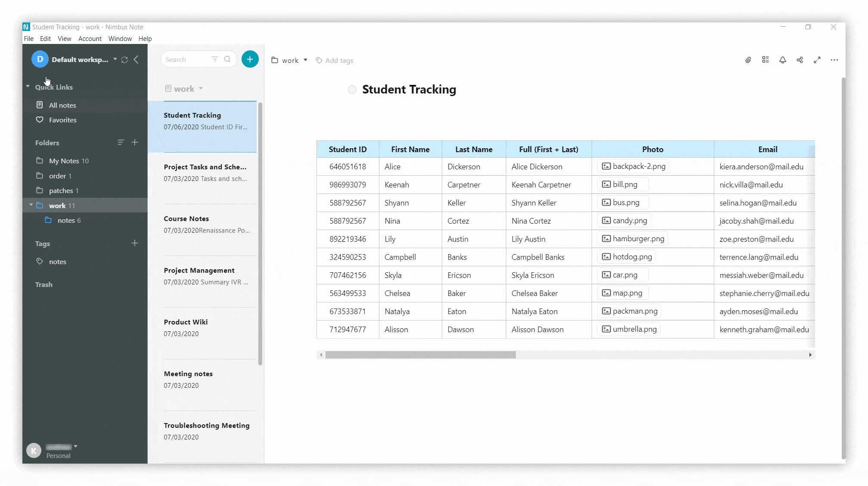
Task: Click the Default workspace avatar
Action: 40,59
